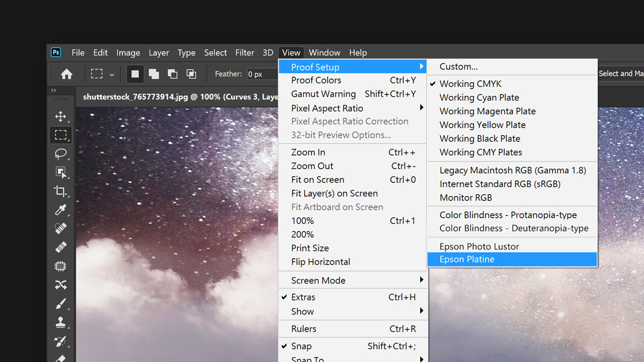Viewport: 644px width, 362px height.
Task: Click the Feather value input field
Action: [261, 74]
